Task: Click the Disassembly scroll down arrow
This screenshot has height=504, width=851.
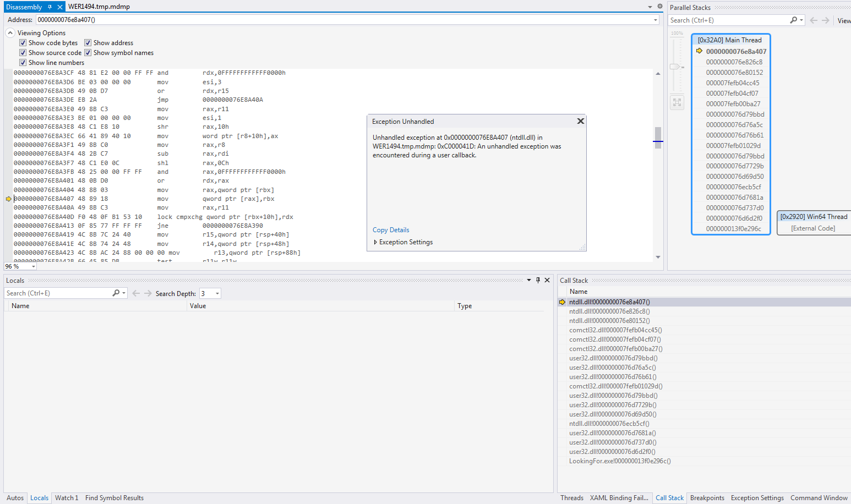Action: click(658, 257)
